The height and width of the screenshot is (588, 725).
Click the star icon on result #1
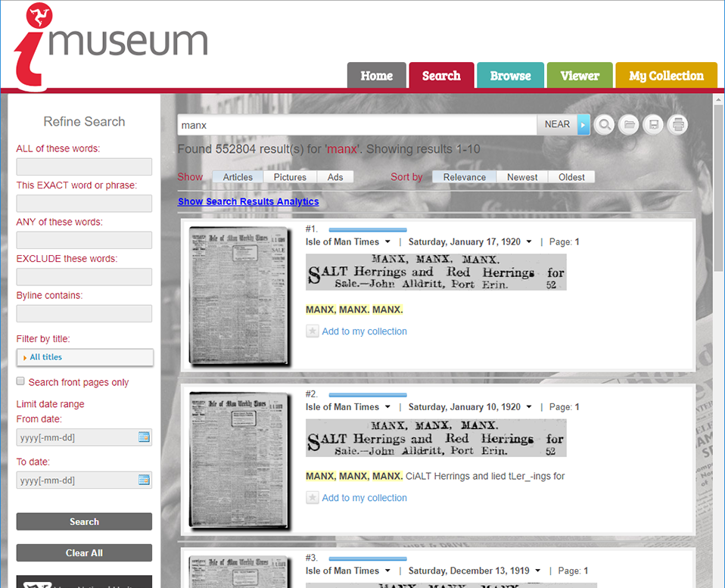coord(313,331)
